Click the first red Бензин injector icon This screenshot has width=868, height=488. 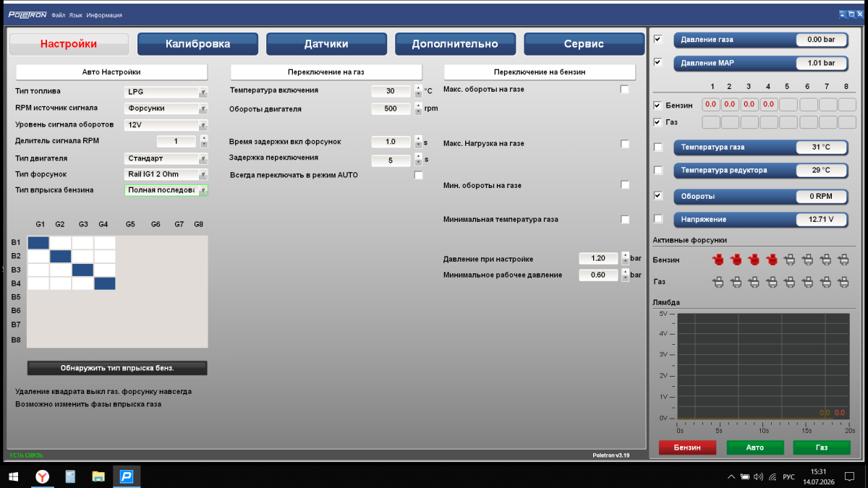(718, 260)
